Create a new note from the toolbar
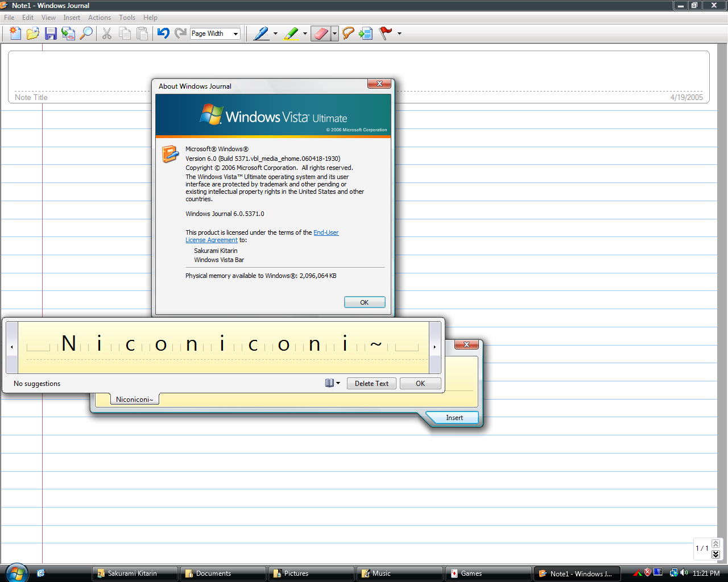This screenshot has width=728, height=582. (15, 34)
